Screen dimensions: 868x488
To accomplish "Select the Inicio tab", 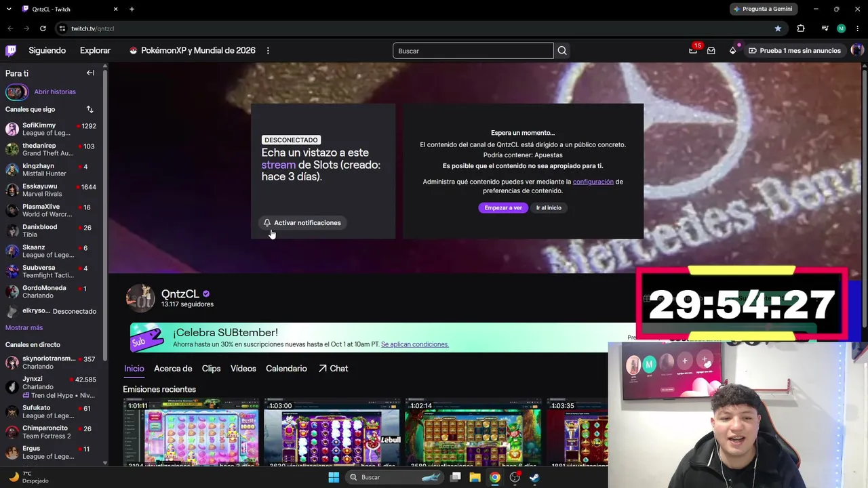I will (x=134, y=369).
